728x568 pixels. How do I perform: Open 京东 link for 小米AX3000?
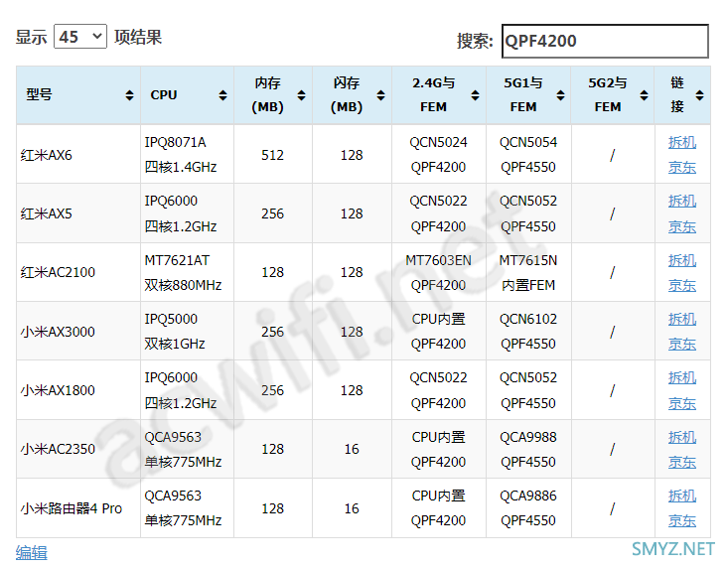(682, 344)
